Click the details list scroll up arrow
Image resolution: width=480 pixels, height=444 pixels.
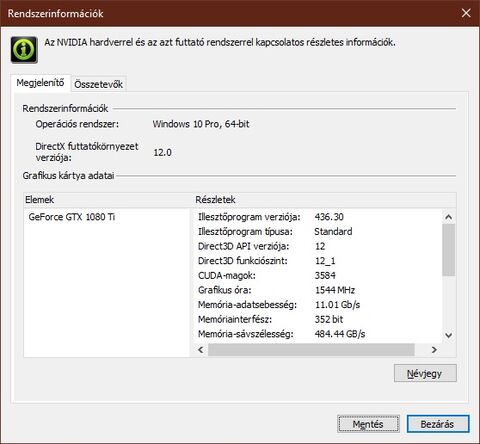click(449, 217)
